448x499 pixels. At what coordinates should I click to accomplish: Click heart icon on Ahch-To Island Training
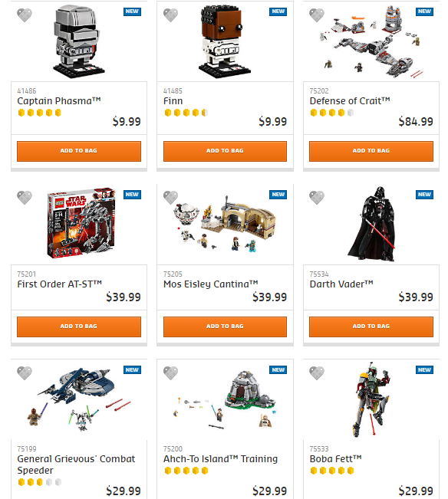click(x=170, y=373)
